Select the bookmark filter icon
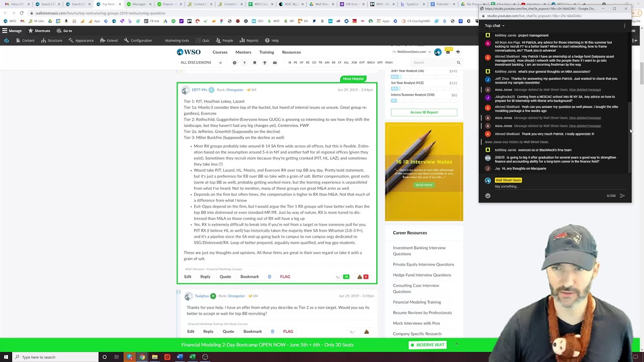The width and height of the screenshot is (644, 362). (x=255, y=63)
